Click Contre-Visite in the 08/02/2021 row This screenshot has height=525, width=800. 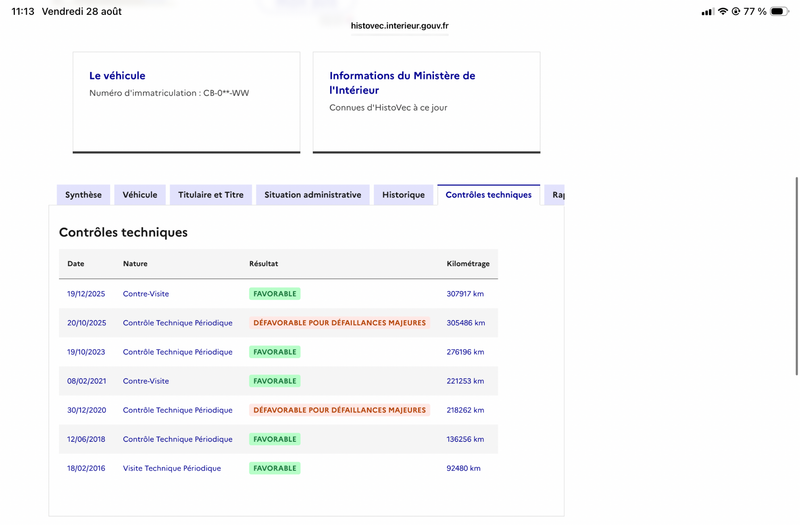[x=146, y=381]
